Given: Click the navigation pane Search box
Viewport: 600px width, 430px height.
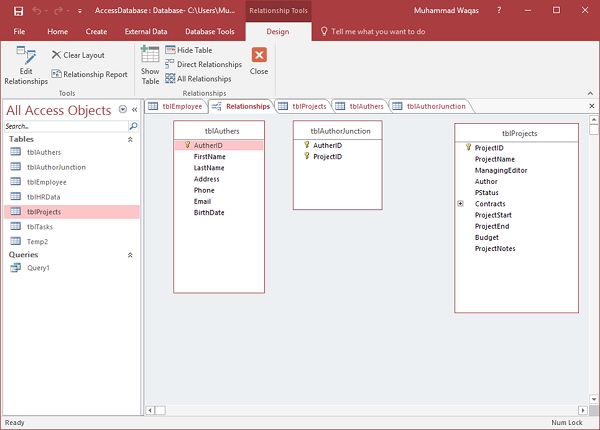Looking at the screenshot, I should pyautogui.click(x=65, y=127).
